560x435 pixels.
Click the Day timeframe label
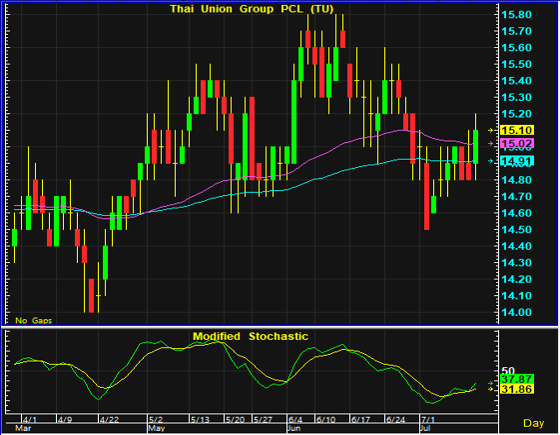coord(534,423)
